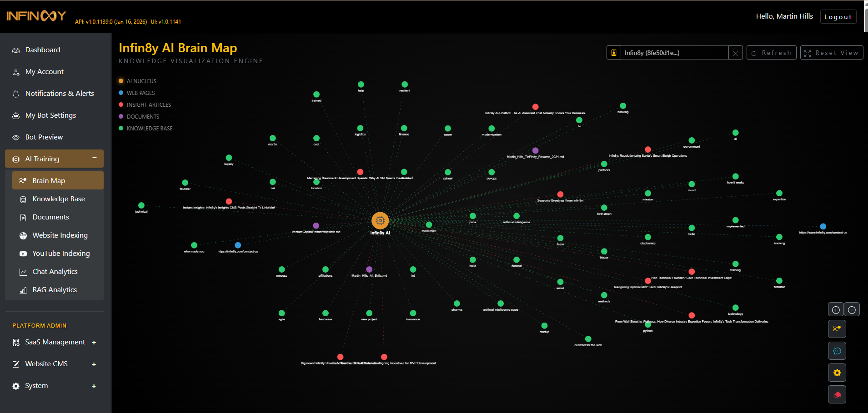
Task: Open the Infin8y bot selector dropdown
Action: [675, 53]
